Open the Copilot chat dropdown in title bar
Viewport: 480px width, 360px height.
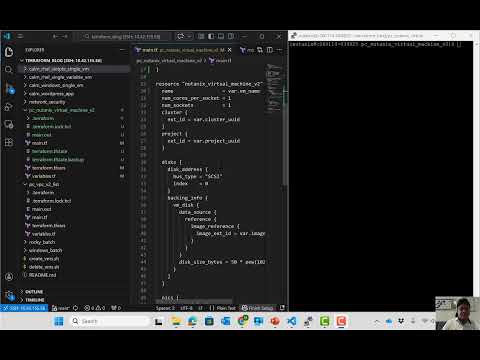[x=189, y=36]
